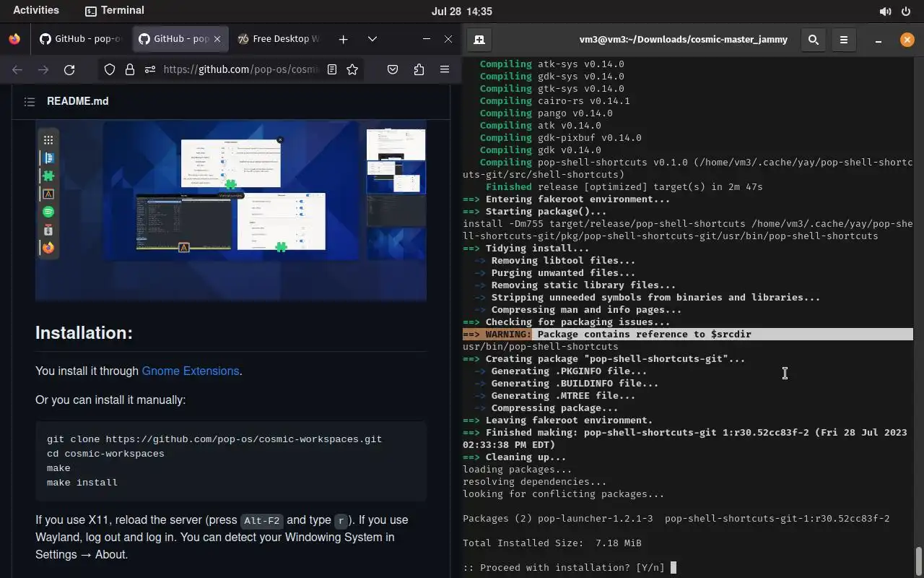Open the terminal hamburger menu
Image resolution: width=924 pixels, height=578 pixels.
tap(844, 40)
